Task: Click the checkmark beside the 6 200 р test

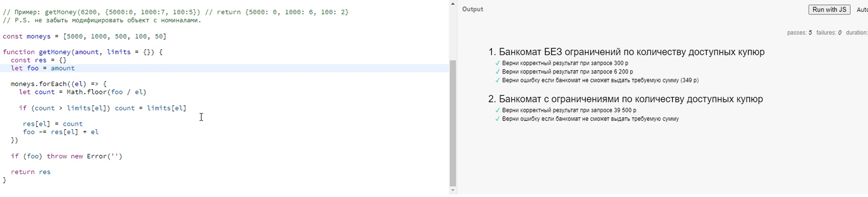Action: [497, 72]
